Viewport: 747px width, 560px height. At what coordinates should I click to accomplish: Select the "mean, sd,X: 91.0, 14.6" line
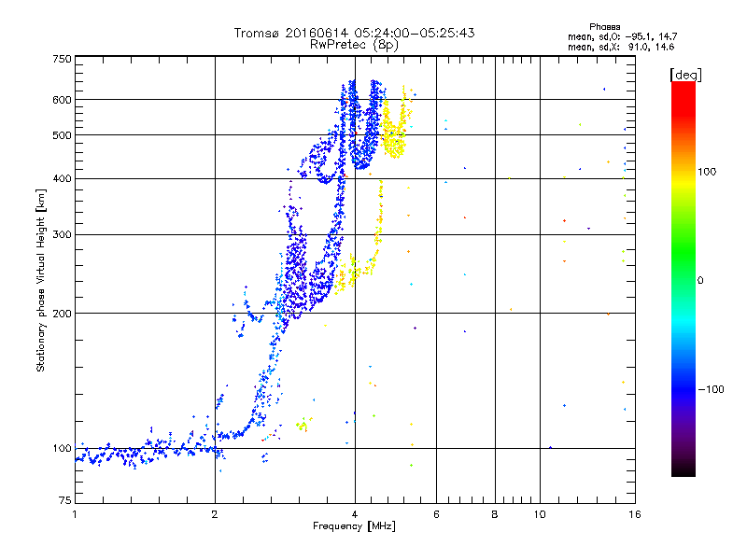(621, 47)
